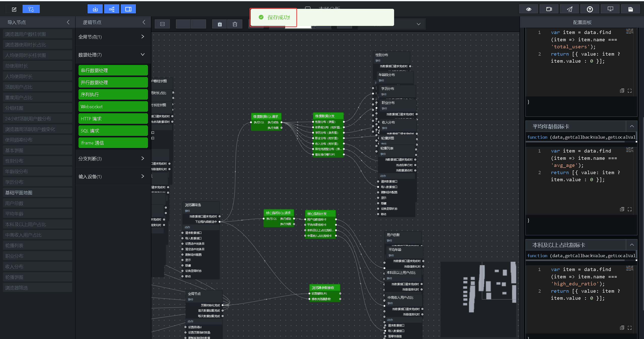This screenshot has height=339, width=644.
Task: Click the paper plane publish icon
Action: 570,9
